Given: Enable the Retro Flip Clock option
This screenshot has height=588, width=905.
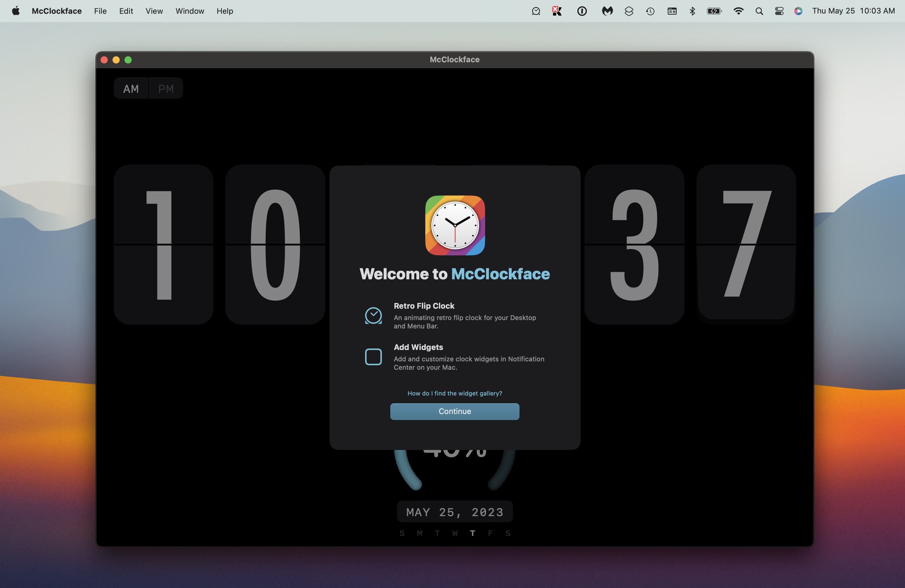Looking at the screenshot, I should 374,316.
